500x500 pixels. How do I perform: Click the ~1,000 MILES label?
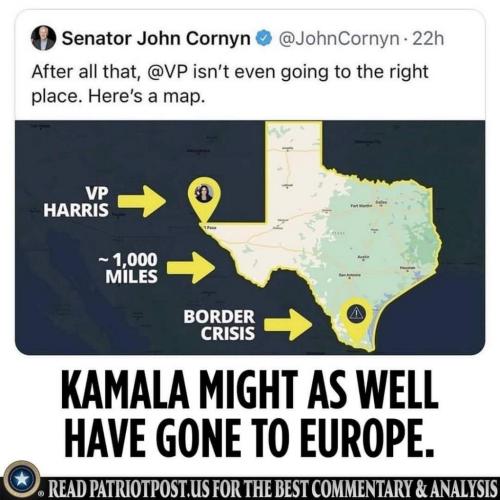coord(128,268)
